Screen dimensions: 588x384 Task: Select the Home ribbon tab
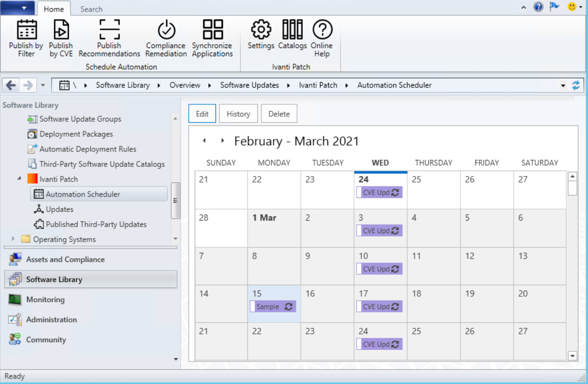pyautogui.click(x=54, y=9)
